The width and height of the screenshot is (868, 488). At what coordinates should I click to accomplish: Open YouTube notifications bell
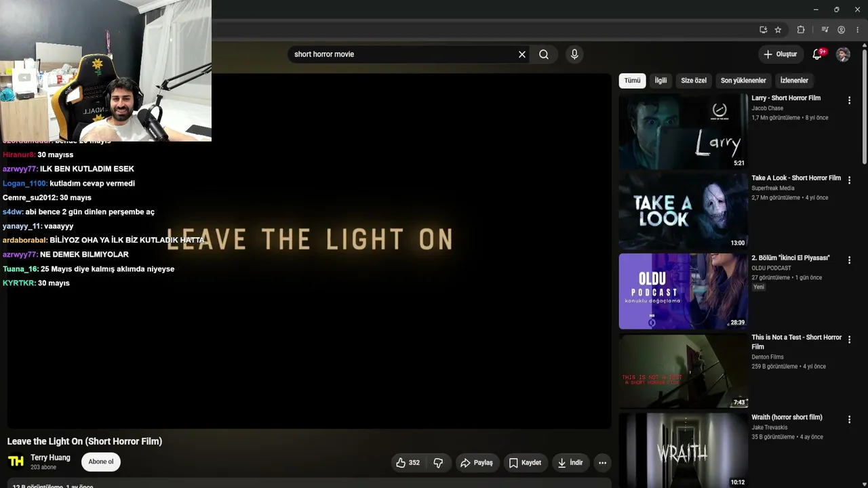pyautogui.click(x=817, y=54)
